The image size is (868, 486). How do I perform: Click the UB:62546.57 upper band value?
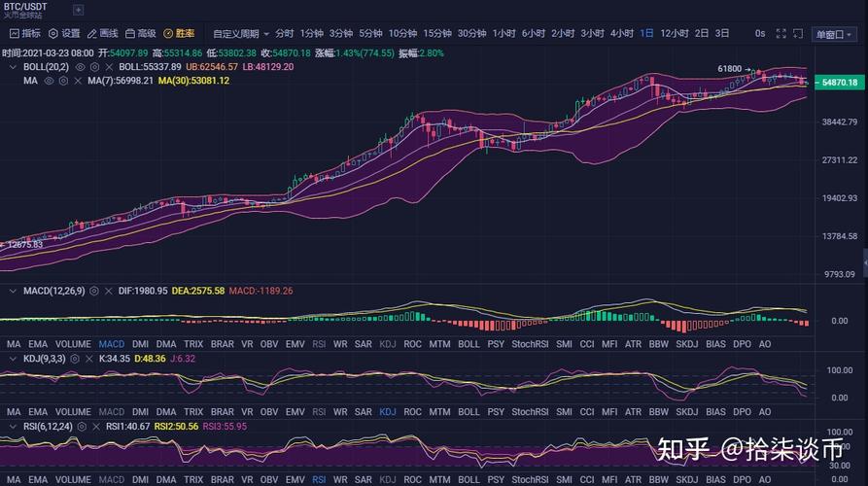(x=212, y=67)
